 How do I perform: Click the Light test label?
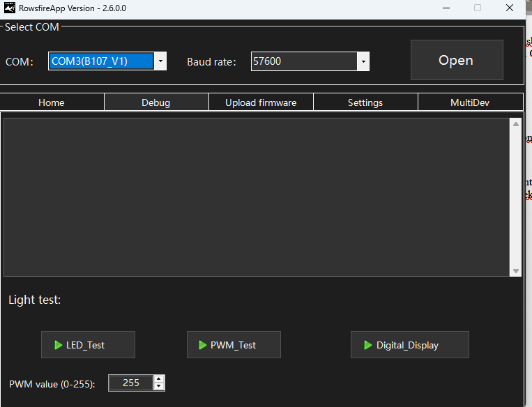35,300
